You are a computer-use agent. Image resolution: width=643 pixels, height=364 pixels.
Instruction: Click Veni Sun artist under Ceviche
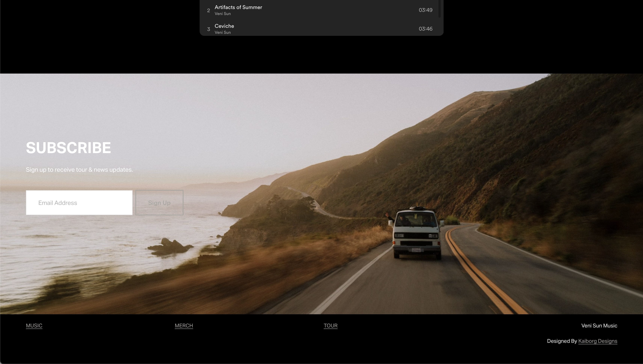point(222,32)
